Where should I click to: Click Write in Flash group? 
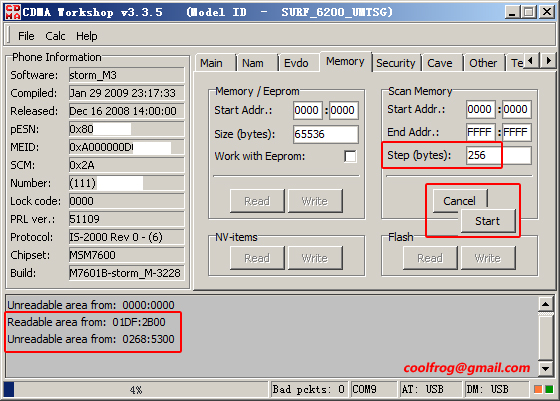(488, 258)
